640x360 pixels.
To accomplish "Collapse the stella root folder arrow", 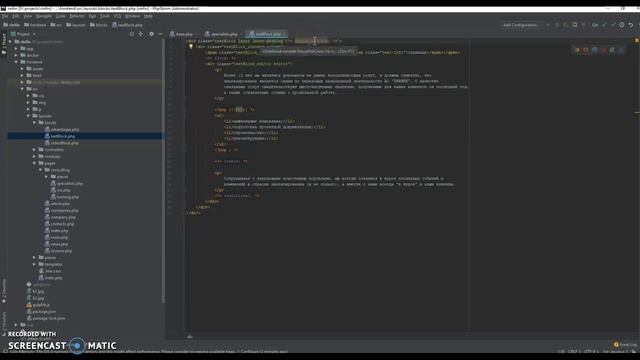I will pos(10,42).
